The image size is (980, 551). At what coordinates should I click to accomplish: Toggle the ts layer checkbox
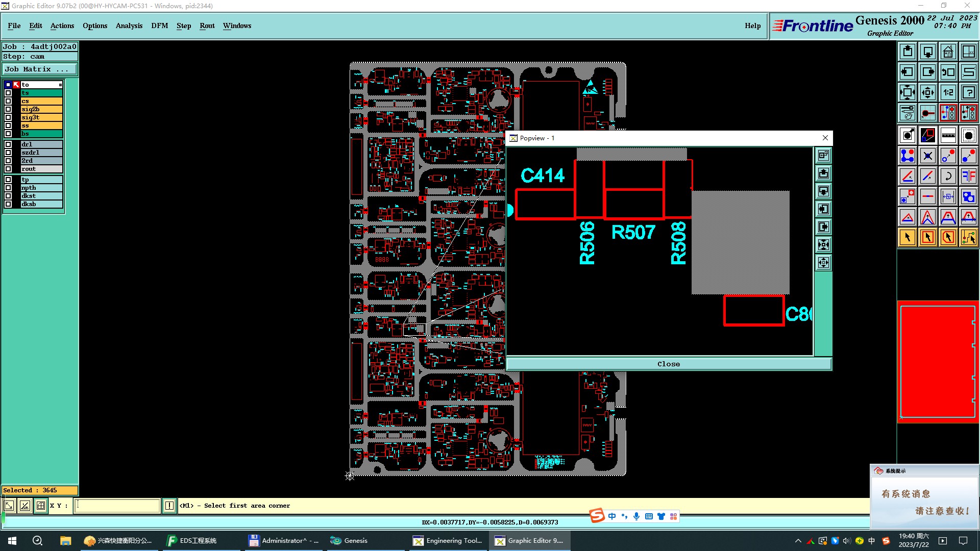coord(8,93)
